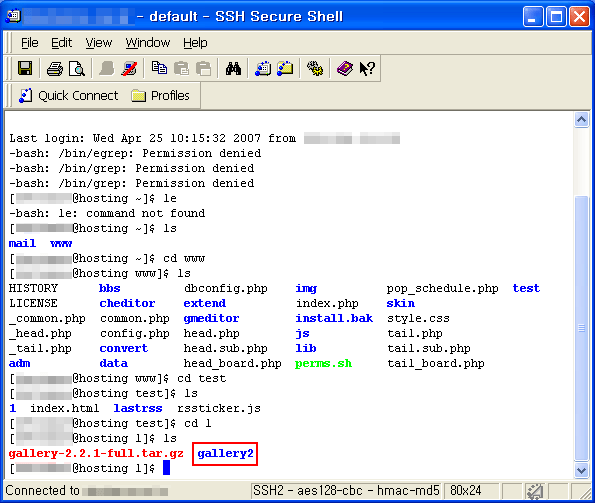Viewport: 595px width, 503px height.
Task: Click the app icon in the title bar
Action: (x=14, y=16)
